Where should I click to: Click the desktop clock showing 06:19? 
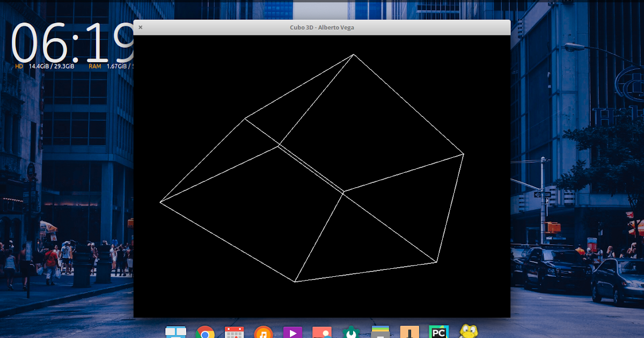(64, 46)
